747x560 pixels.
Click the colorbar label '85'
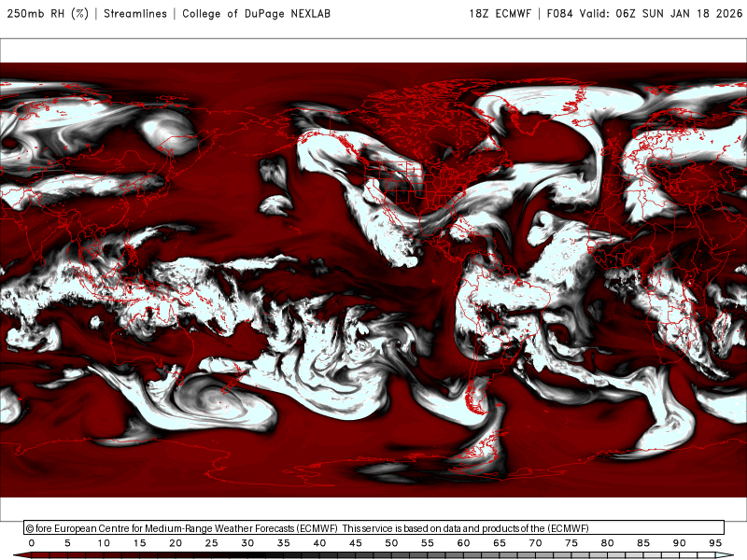(643, 543)
